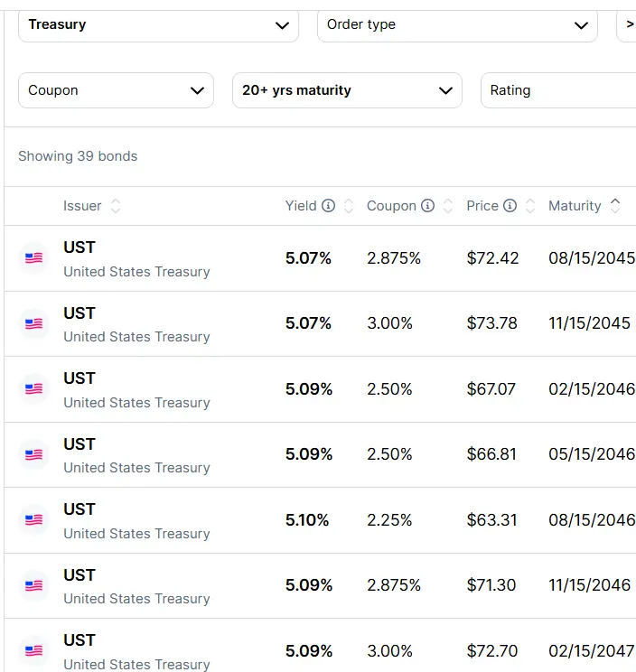Select the 5.10% yield value
The width and height of the screenshot is (636, 672).
[307, 520]
